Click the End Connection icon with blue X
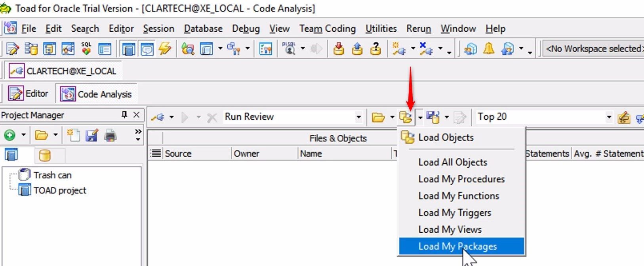The width and height of the screenshot is (644, 266). 426,49
